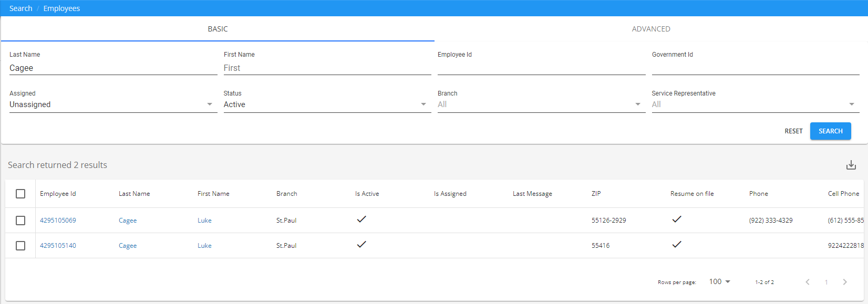The height and width of the screenshot is (304, 868).
Task: Click into the Employee Id field
Action: click(541, 68)
